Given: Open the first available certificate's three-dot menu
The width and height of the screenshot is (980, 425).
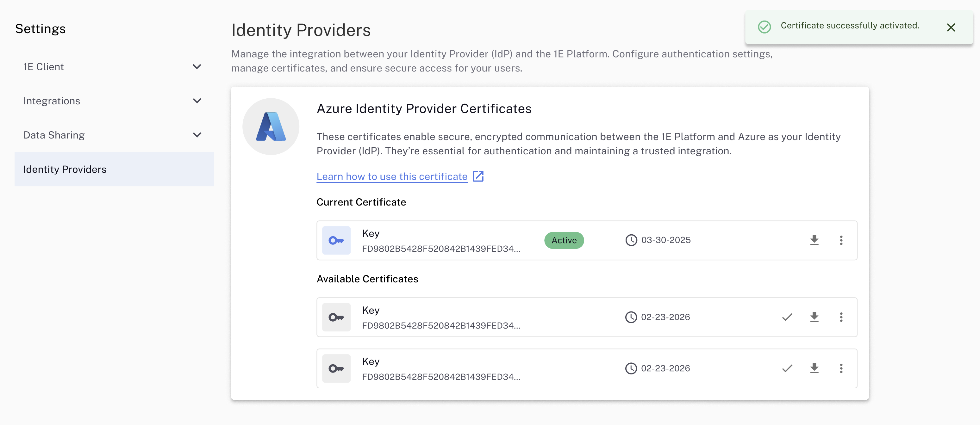Looking at the screenshot, I should 841,317.
